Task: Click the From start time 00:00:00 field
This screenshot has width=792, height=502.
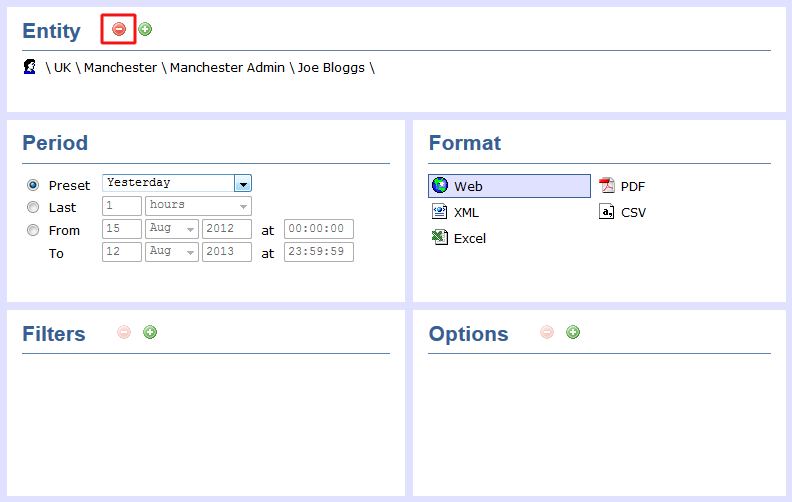Action: [x=318, y=229]
